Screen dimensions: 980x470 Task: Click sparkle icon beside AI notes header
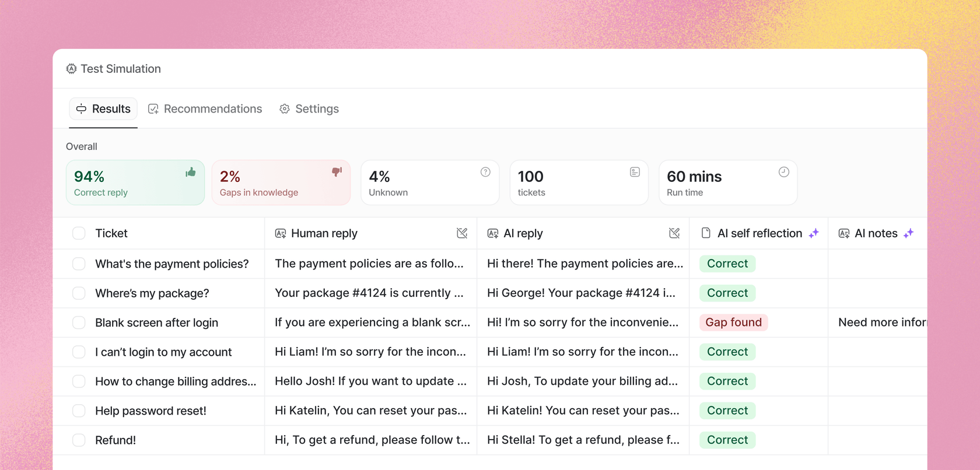pyautogui.click(x=908, y=233)
